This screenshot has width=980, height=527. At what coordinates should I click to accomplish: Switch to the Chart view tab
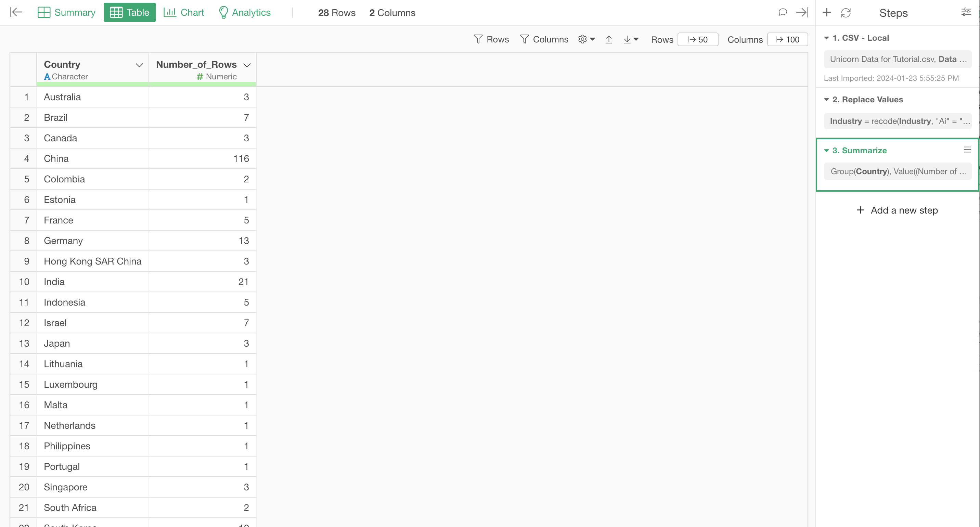[184, 13]
